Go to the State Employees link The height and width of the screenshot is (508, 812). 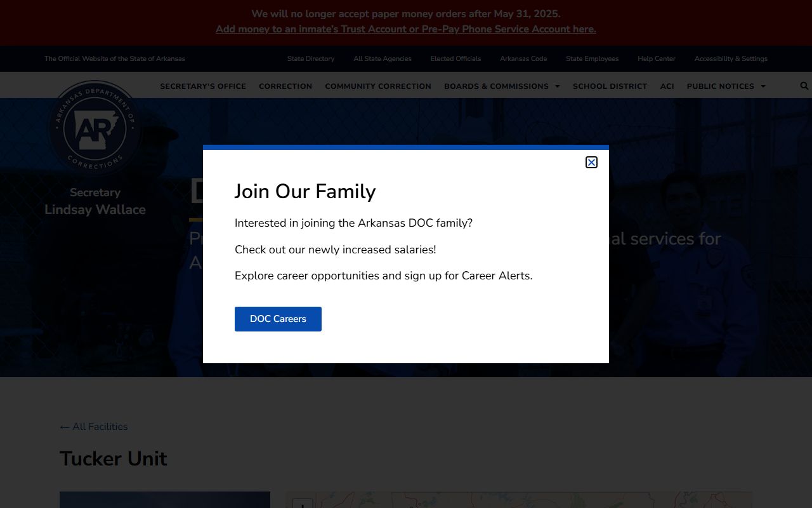pyautogui.click(x=593, y=58)
